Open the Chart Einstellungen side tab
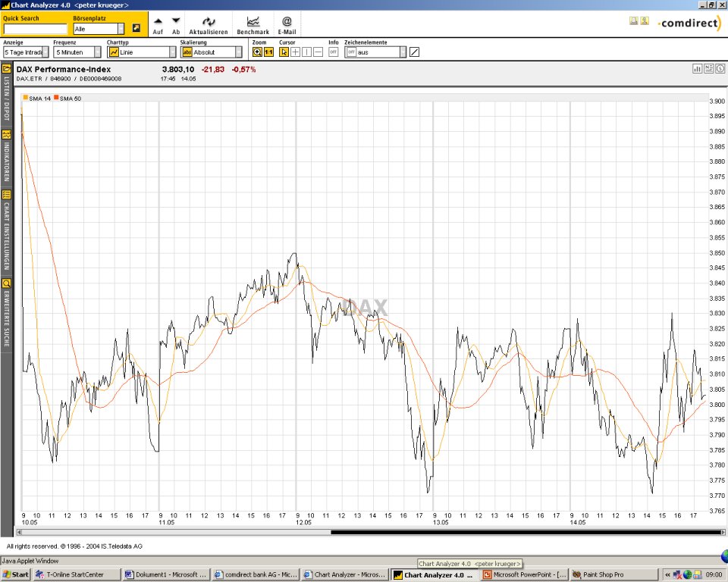The image size is (728, 582). click(x=6, y=231)
